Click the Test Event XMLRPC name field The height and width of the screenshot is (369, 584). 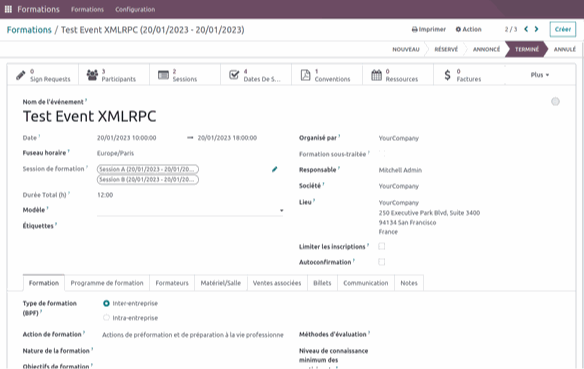(89, 117)
